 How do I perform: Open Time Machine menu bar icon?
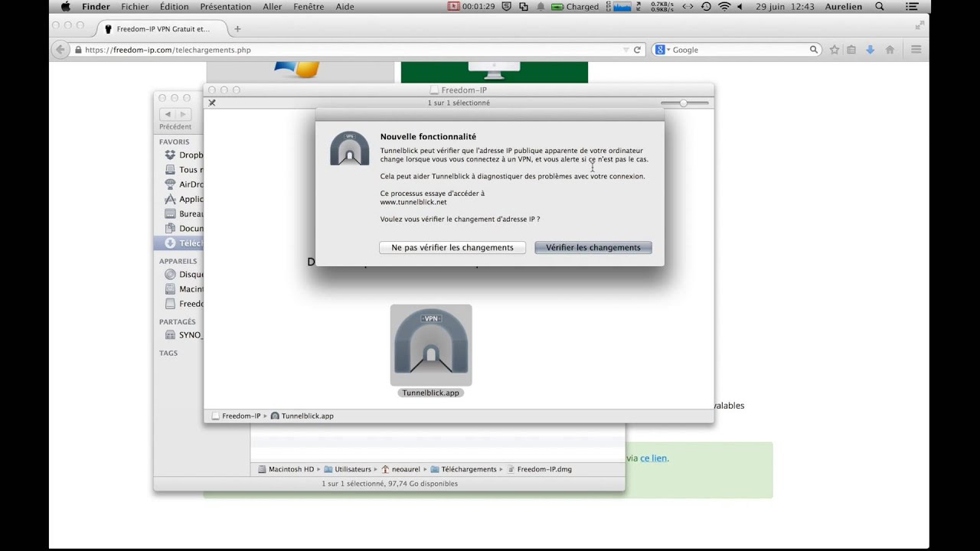[x=706, y=7]
